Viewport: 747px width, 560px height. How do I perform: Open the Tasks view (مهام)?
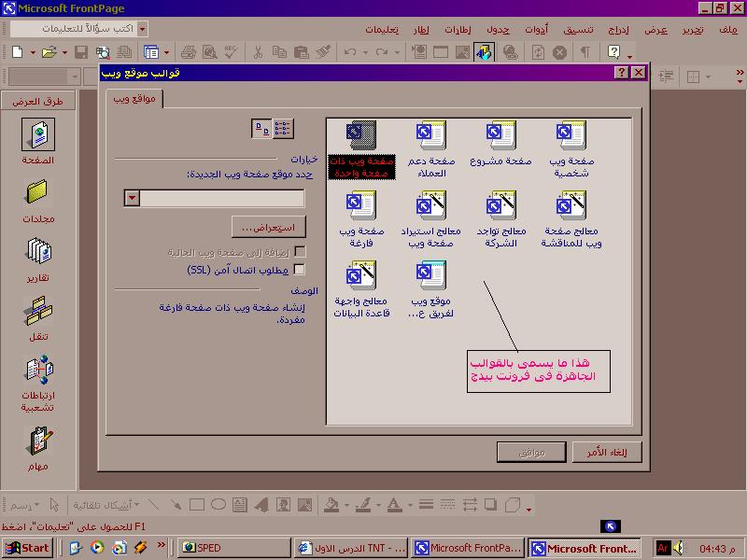[38, 449]
